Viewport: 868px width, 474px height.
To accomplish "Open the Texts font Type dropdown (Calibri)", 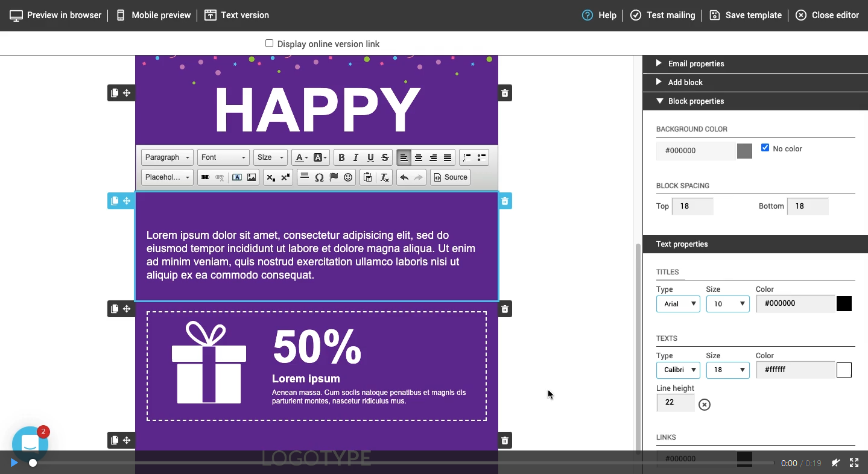I will click(x=678, y=370).
